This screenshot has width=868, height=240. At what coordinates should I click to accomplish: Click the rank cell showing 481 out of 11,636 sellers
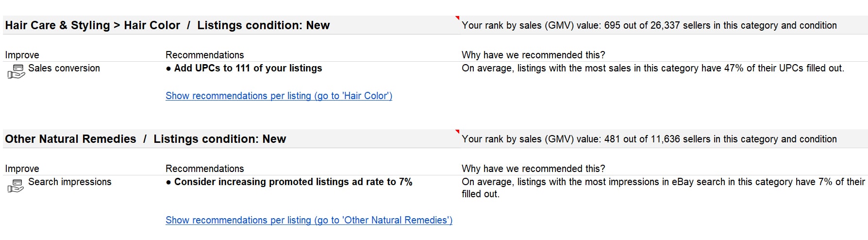(649, 139)
